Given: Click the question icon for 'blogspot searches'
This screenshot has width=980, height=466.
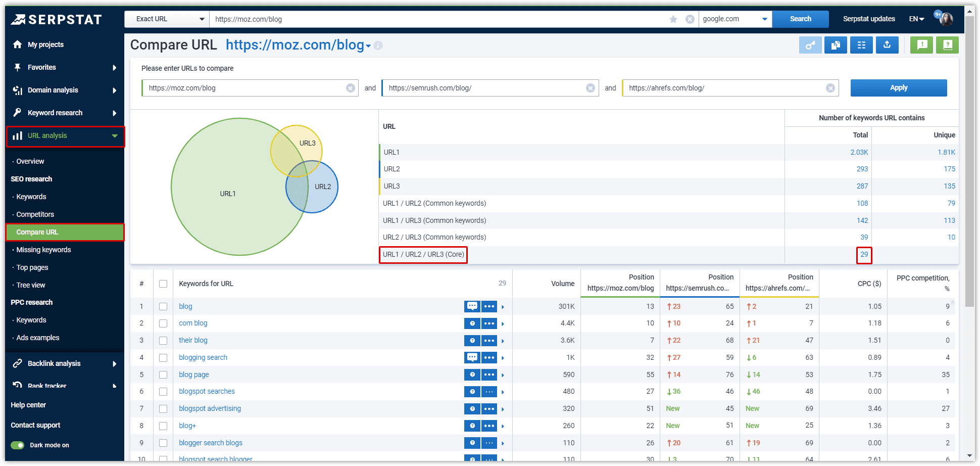Looking at the screenshot, I should [x=472, y=392].
